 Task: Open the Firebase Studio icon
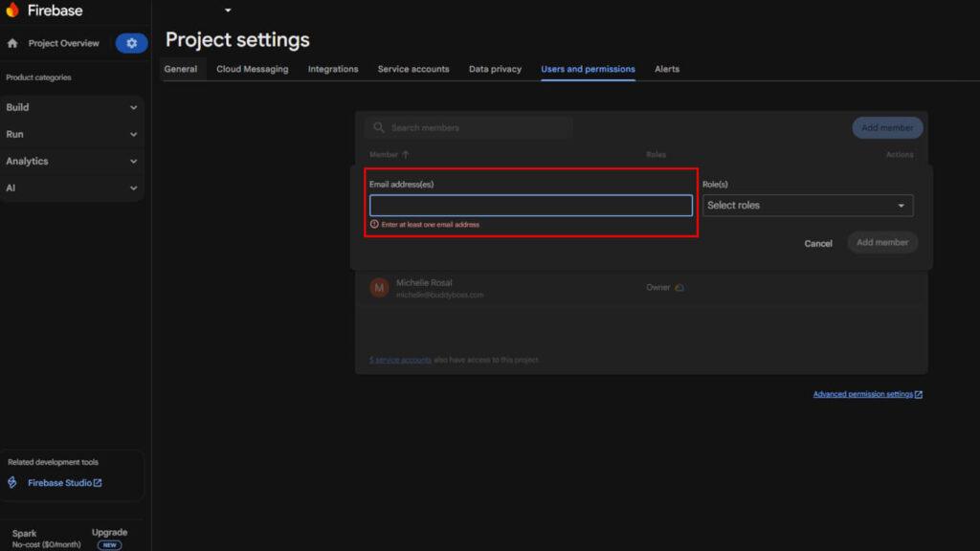coord(11,482)
